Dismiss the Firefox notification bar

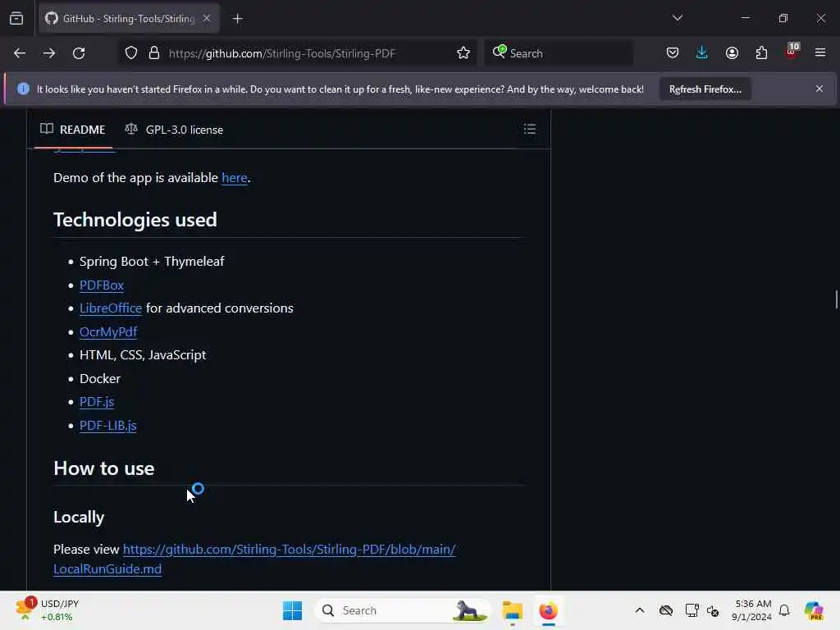tap(819, 89)
